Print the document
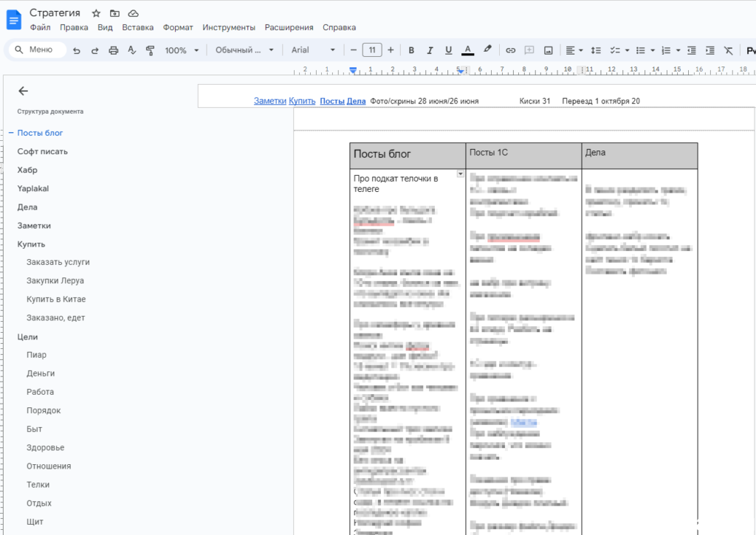This screenshot has width=756, height=535. coord(113,50)
